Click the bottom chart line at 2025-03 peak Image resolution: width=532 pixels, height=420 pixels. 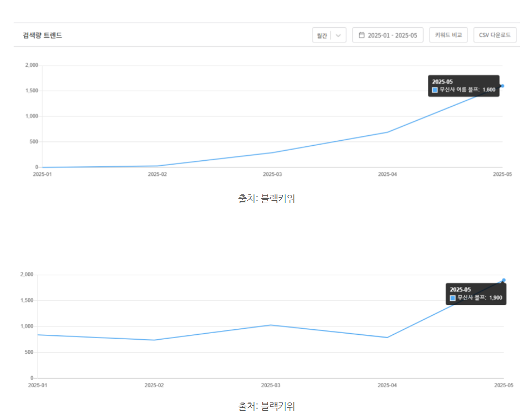pos(271,325)
